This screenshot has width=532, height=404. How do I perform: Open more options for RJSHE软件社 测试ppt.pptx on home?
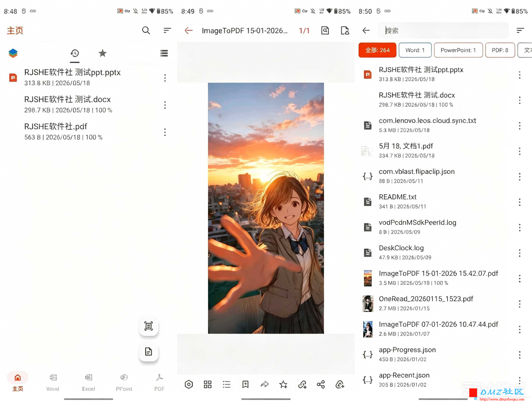[165, 78]
